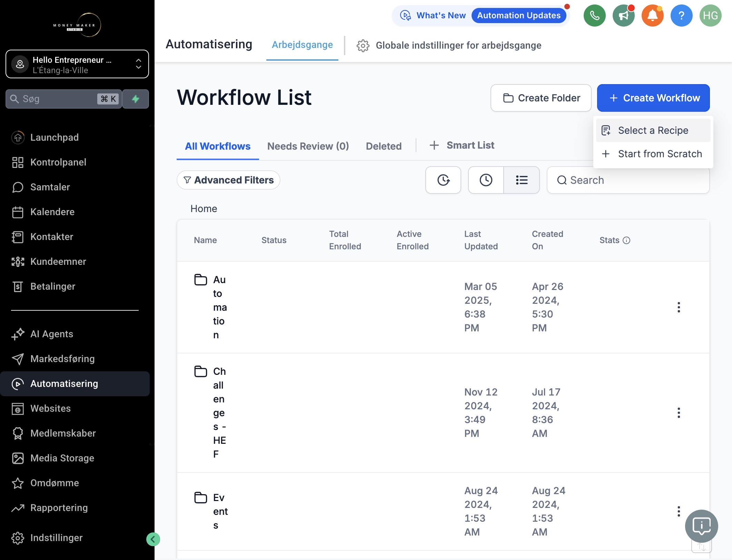Image resolution: width=732 pixels, height=560 pixels.
Task: Open the Events folder row
Action: click(443, 511)
